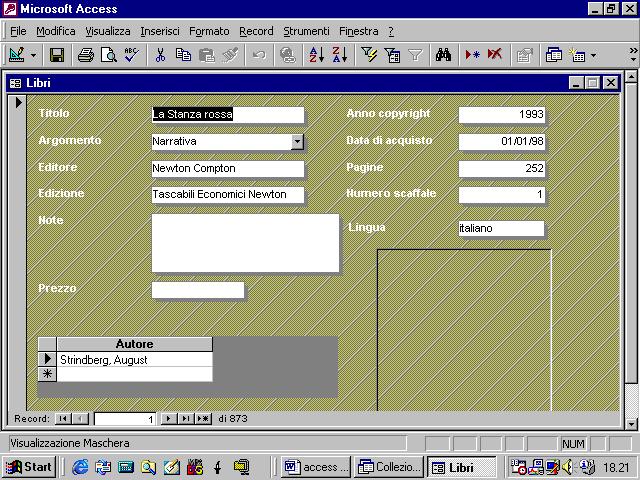Click inside the Note text box
640x480 pixels.
[x=245, y=243]
